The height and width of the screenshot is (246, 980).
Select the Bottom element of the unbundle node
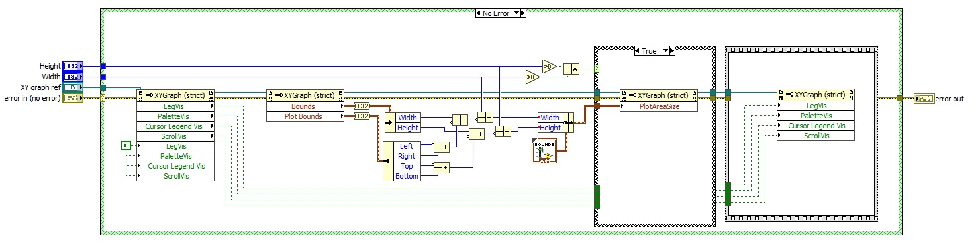click(407, 176)
